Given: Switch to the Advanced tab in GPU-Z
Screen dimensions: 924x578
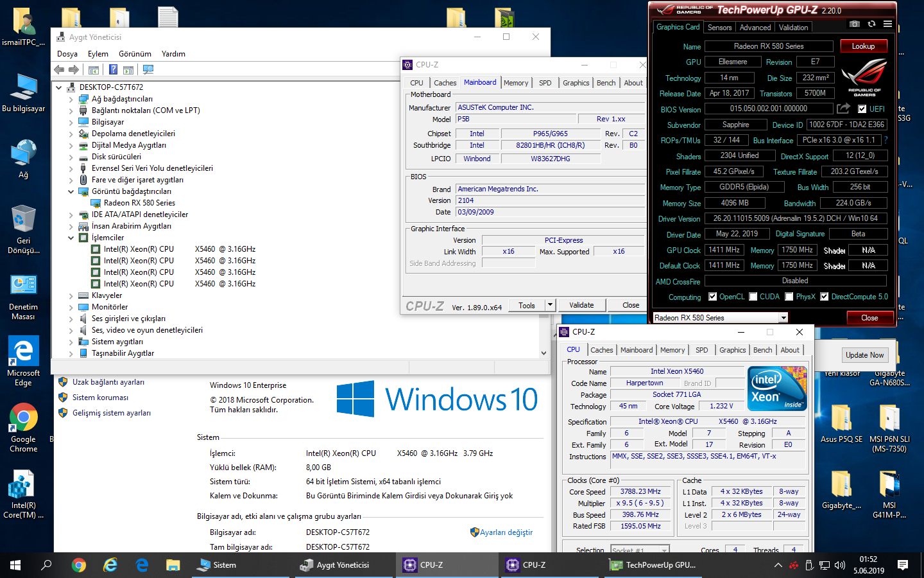Looking at the screenshot, I should pos(755,28).
